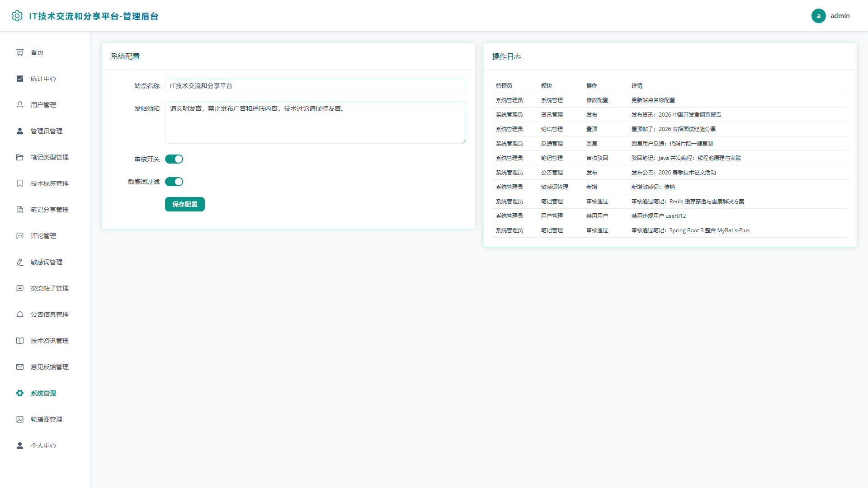Image resolution: width=868 pixels, height=488 pixels.
Task: Click the 交流帖子管理 message icon
Action: 20,288
